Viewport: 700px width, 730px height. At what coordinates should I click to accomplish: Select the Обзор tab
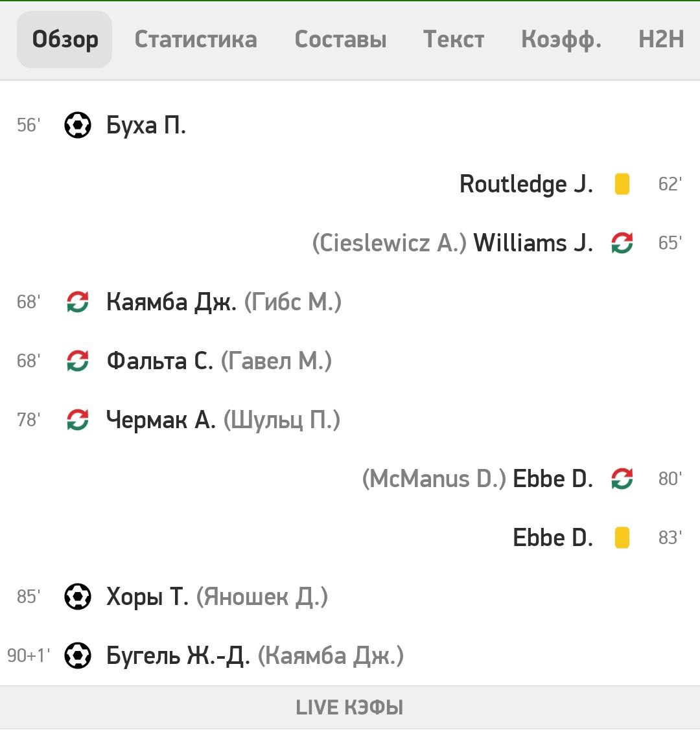(x=65, y=40)
